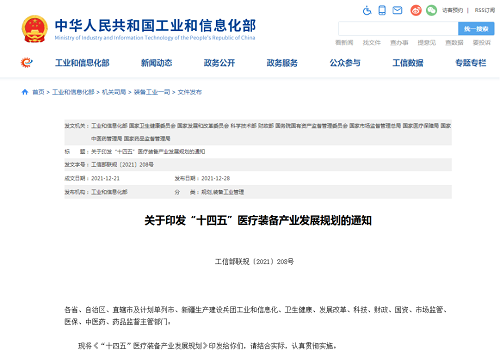Open the 政务服务 navigation menu

point(282,63)
